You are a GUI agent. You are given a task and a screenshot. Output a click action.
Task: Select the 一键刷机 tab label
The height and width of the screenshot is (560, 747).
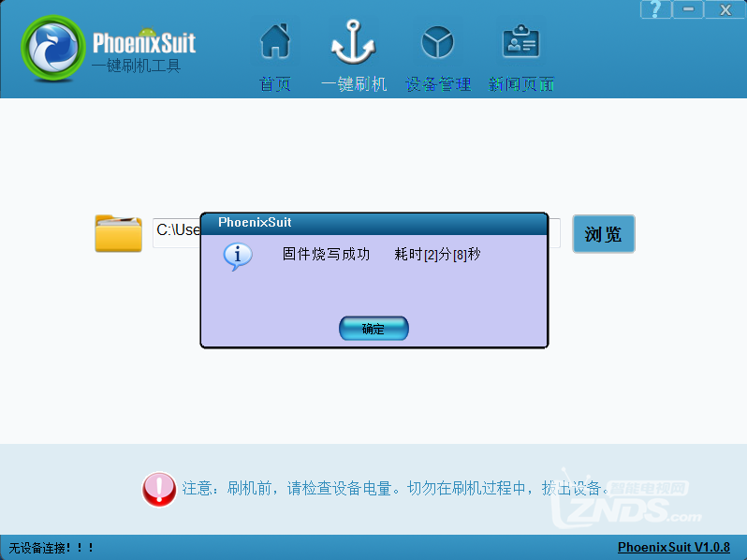click(353, 84)
